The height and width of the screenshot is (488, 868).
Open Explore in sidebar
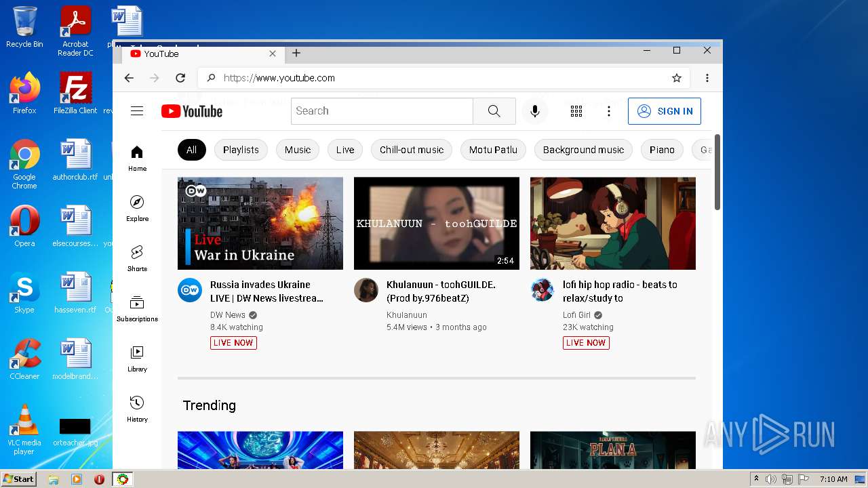[x=137, y=208]
